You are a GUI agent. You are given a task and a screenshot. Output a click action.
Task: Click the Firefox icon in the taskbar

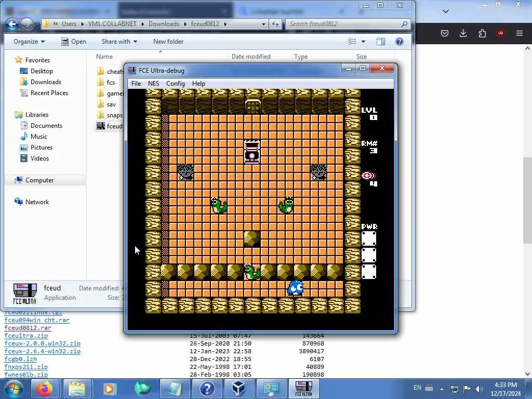click(x=45, y=389)
